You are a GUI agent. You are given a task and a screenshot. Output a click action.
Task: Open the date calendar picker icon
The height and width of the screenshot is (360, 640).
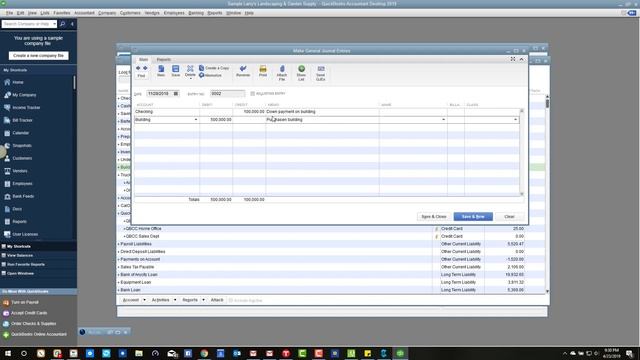tap(176, 93)
